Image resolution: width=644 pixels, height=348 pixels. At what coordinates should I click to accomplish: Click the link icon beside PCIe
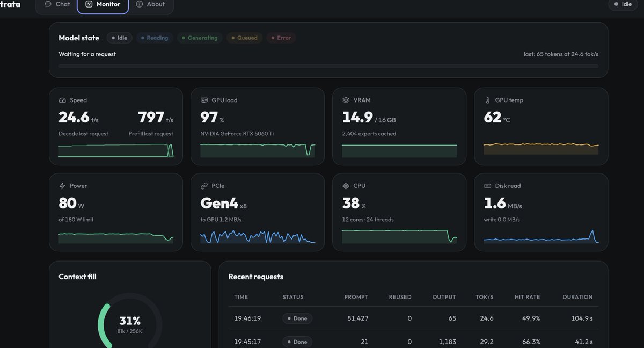(204, 186)
